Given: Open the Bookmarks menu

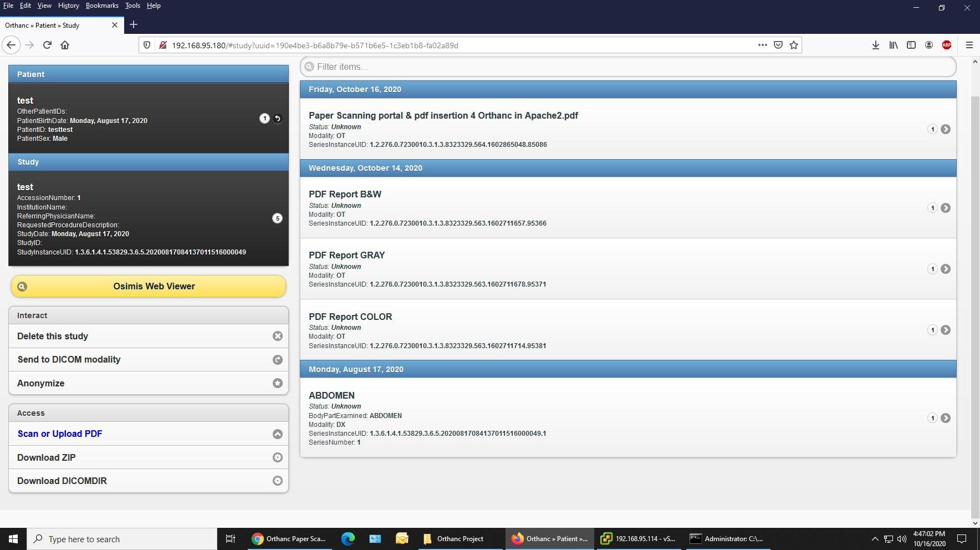Looking at the screenshot, I should coord(102,6).
